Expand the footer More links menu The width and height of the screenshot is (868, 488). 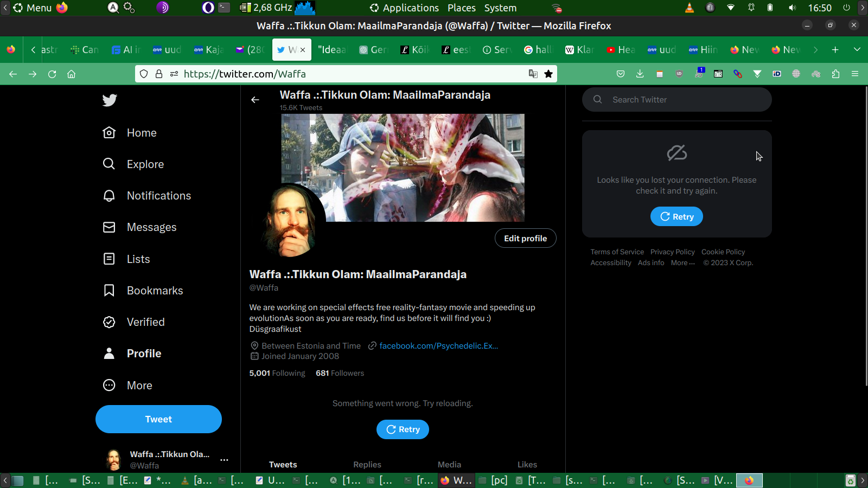coord(683,263)
